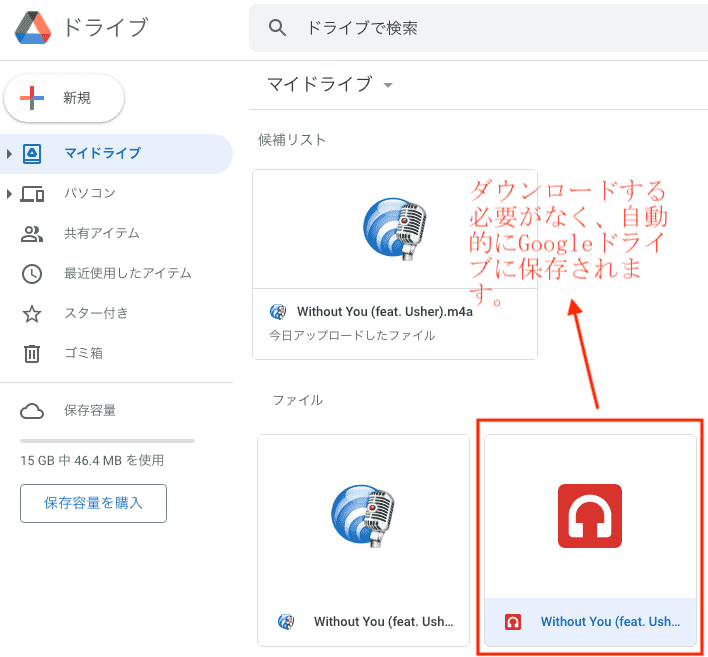
Task: Click the blue highlighted Without You (feat. Ush... name
Action: 610,622
